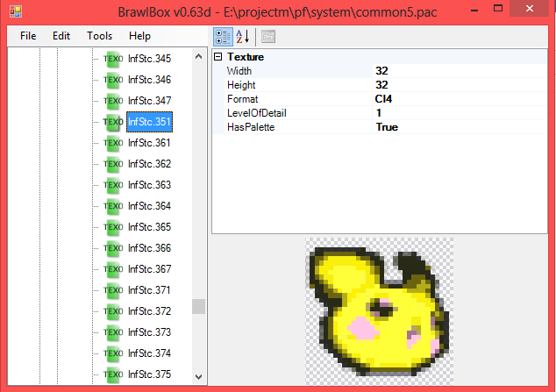Click the TEX0 icon beside InfStc.367

pyautogui.click(x=113, y=269)
